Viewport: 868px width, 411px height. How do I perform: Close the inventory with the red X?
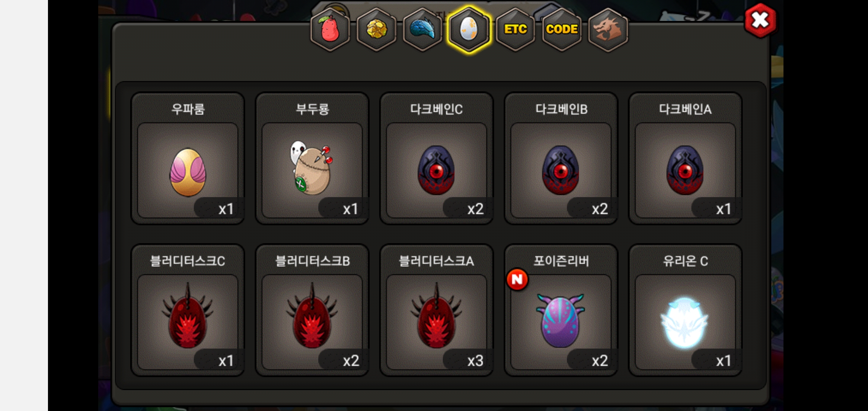click(x=760, y=20)
